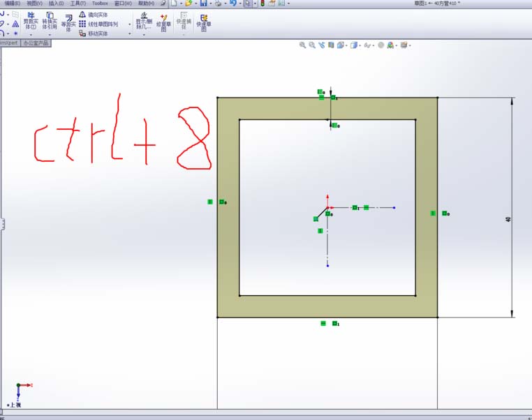532x420 pixels.
Task: Choose the Offset Entities (等距实体) tool
Action: [68, 23]
